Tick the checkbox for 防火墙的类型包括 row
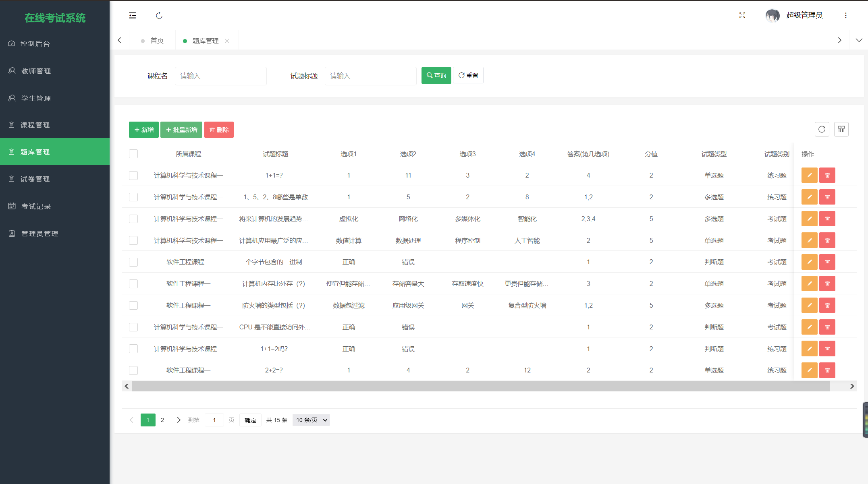This screenshot has height=484, width=868. pyautogui.click(x=133, y=305)
